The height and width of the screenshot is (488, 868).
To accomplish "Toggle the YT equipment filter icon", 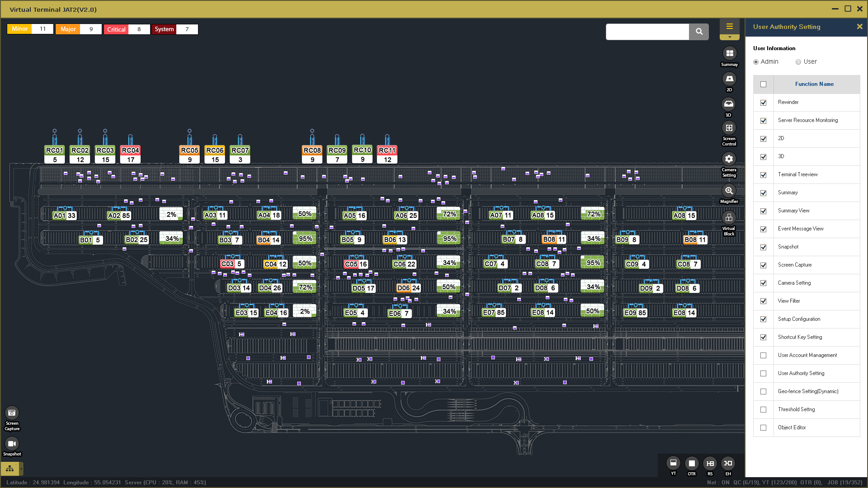I will point(673,463).
